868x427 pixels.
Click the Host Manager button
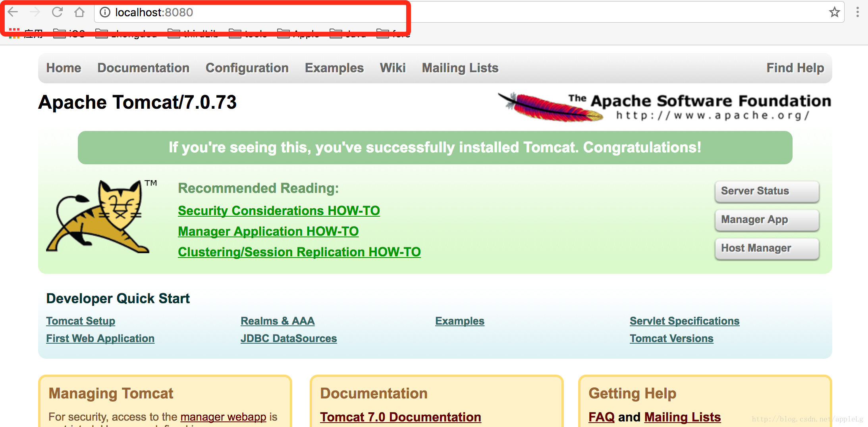[767, 248]
